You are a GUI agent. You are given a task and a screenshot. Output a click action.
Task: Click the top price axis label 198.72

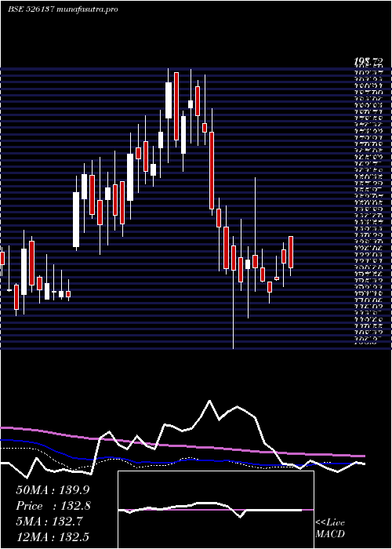pyautogui.click(x=368, y=62)
